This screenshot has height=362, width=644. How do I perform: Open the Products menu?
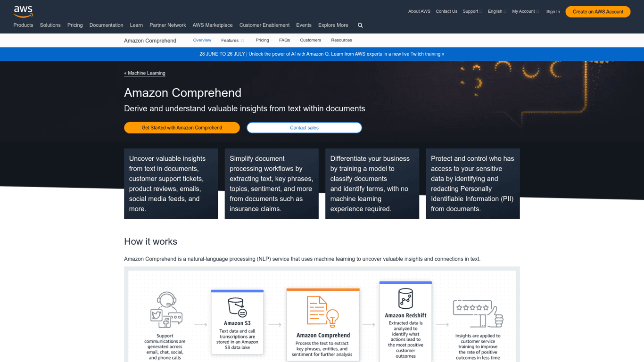click(23, 25)
